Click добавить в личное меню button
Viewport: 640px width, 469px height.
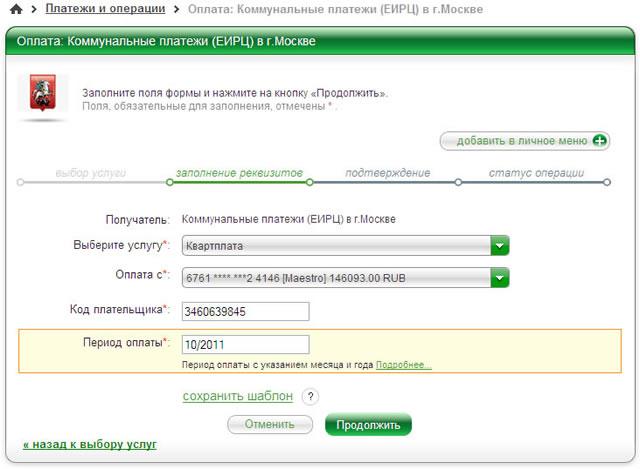point(524,141)
